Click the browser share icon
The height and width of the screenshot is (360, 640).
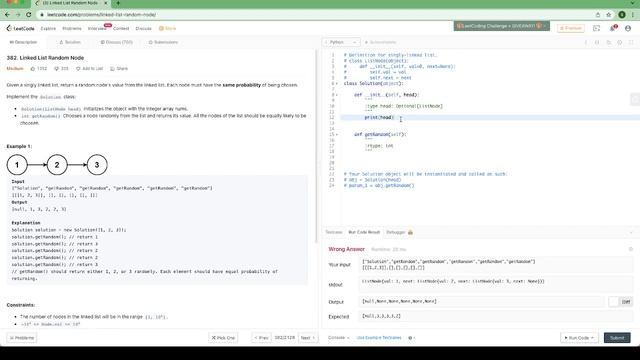(598, 14)
